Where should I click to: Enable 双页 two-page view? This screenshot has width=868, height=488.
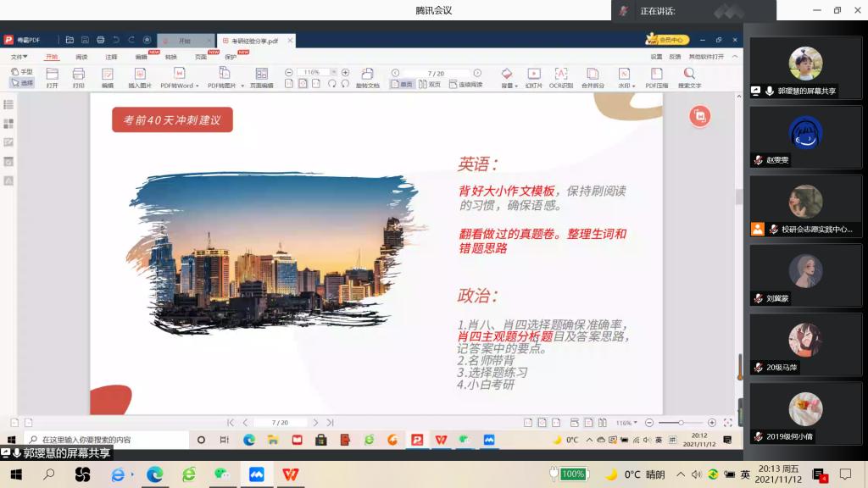point(429,85)
